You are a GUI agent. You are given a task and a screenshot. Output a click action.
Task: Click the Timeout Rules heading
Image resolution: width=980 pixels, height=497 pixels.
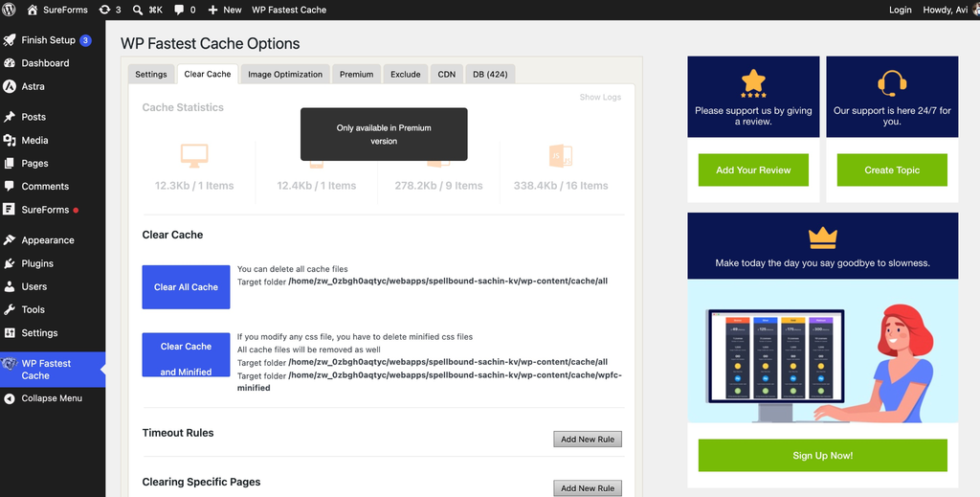[x=177, y=433]
